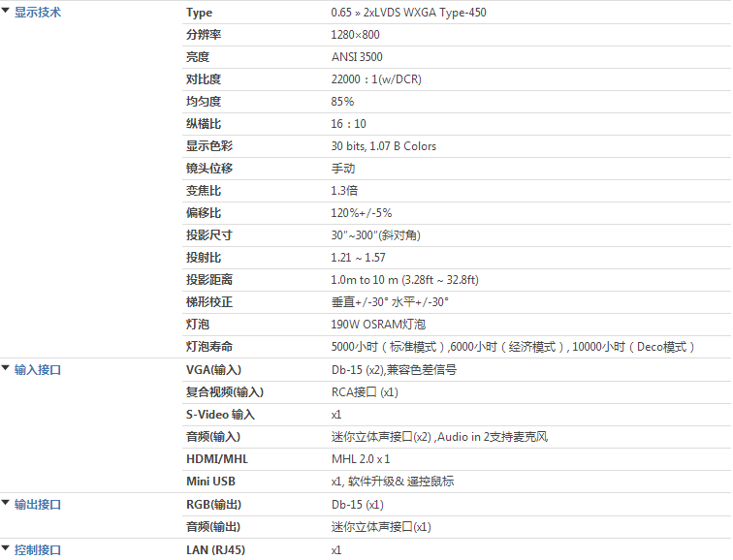Click the 对比度 row label
The height and width of the screenshot is (560, 733).
204,79
